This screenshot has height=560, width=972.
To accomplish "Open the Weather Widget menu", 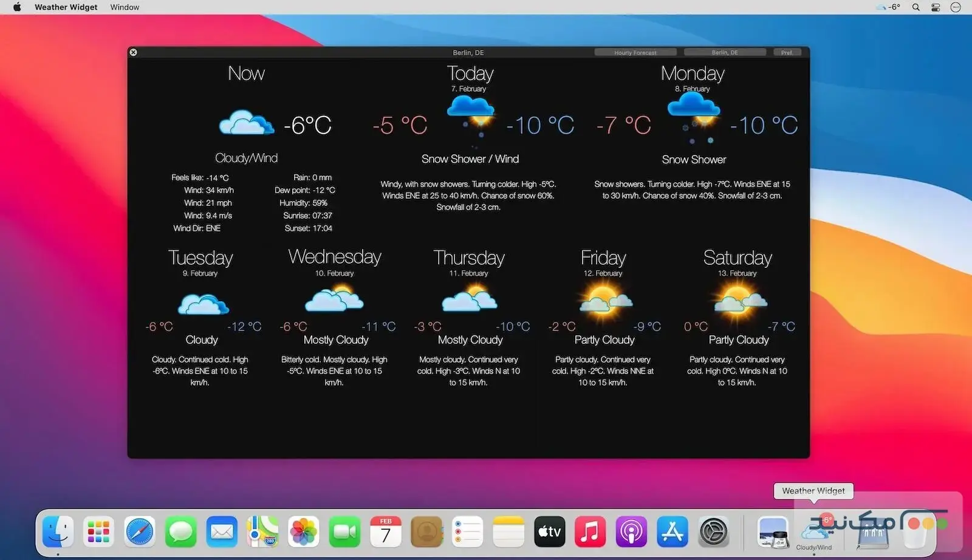I will point(66,7).
